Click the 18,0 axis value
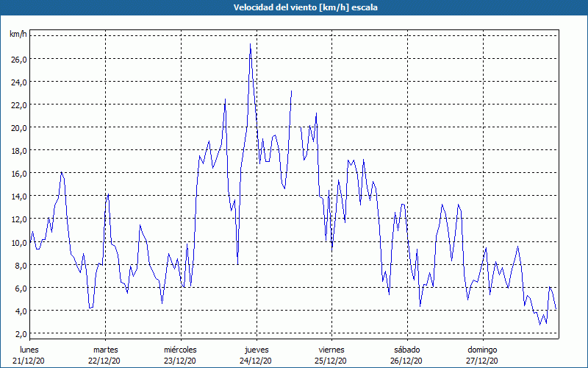588x368 pixels. (19, 151)
